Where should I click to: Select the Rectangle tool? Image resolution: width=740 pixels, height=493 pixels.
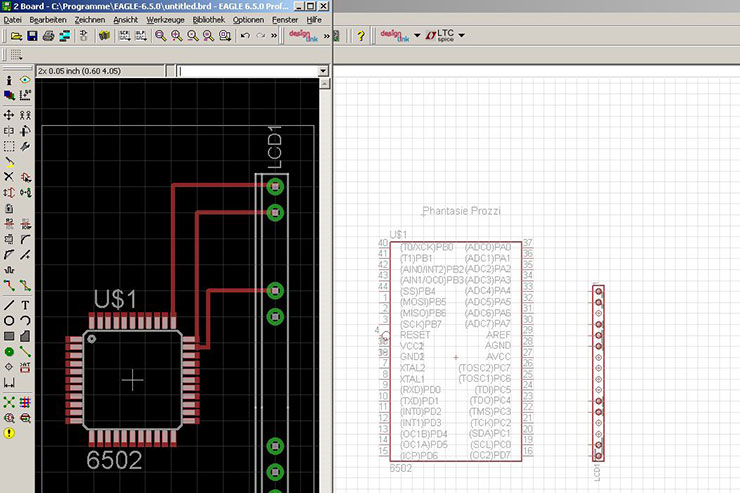pyautogui.click(x=9, y=336)
